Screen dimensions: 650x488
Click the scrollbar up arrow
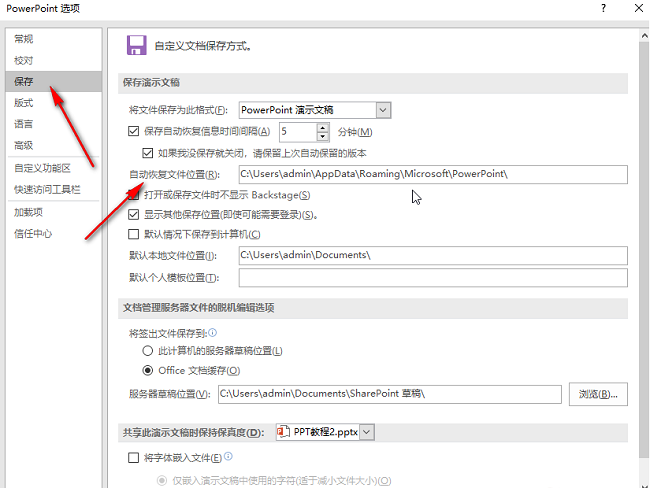tap(644, 36)
